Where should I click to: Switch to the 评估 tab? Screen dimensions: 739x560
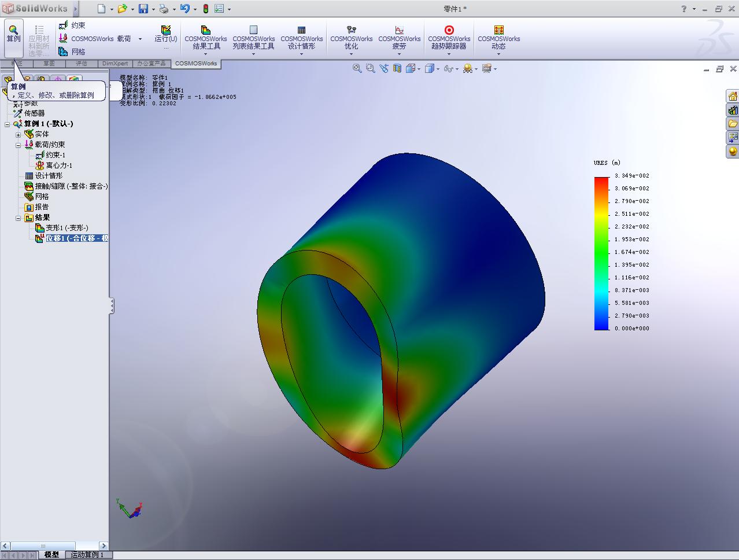pyautogui.click(x=82, y=64)
